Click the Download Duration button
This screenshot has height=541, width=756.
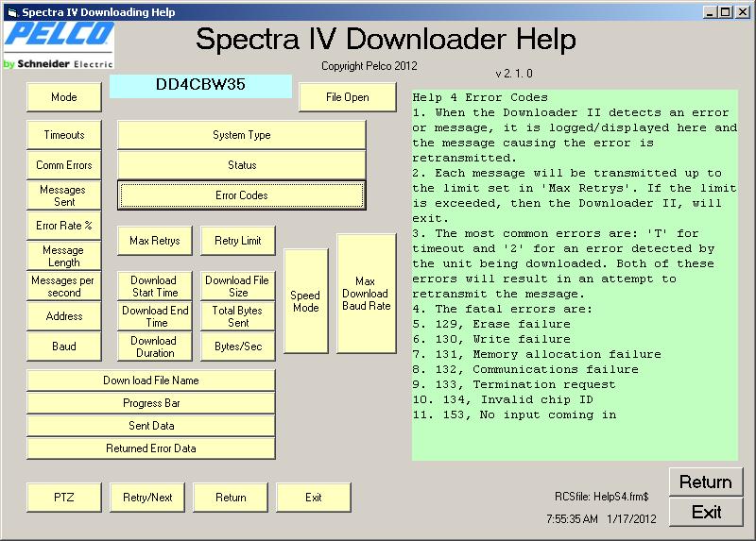[155, 347]
